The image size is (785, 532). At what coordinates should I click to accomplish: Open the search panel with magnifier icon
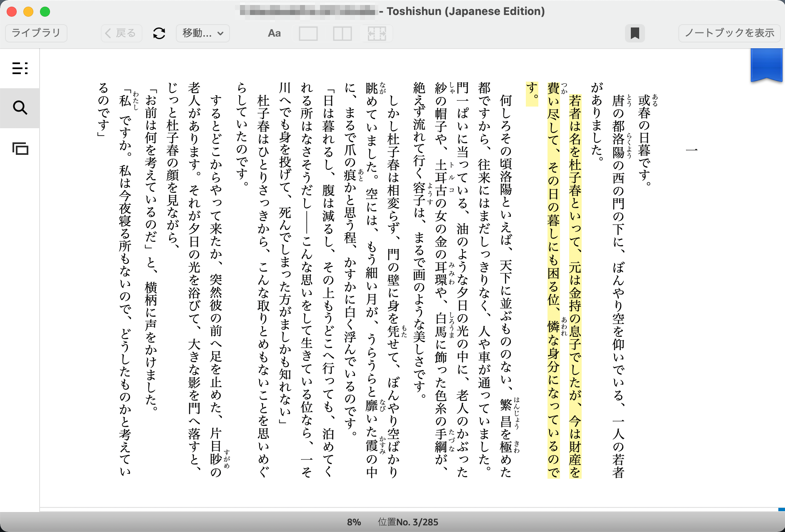click(20, 108)
